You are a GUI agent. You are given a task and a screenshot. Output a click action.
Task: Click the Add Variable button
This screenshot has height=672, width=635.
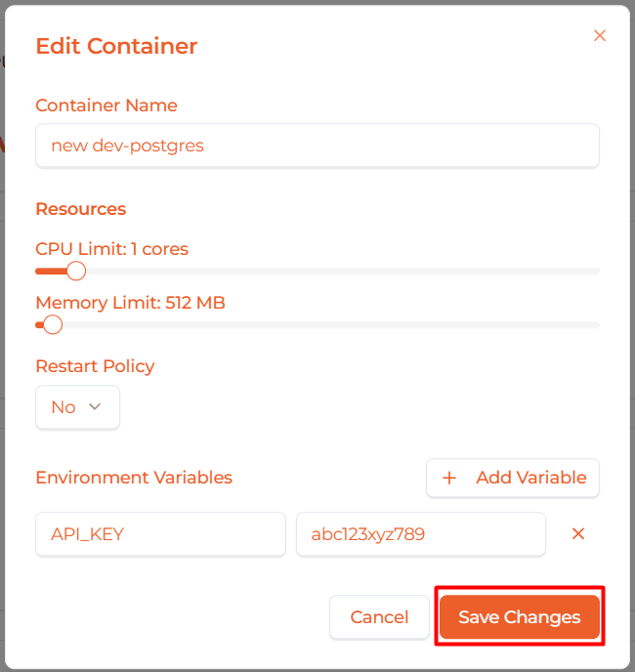pos(512,478)
